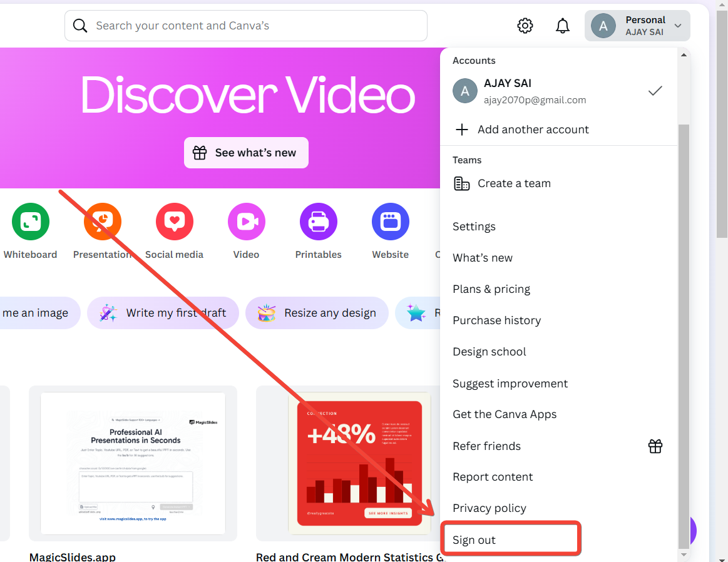728x562 pixels.
Task: Open Settings from the account menu
Action: coord(558,227)
